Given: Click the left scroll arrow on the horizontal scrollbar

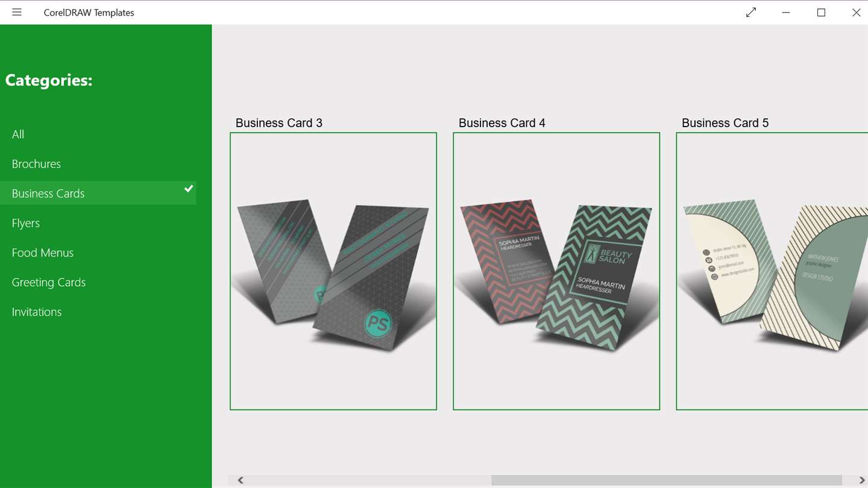Looking at the screenshot, I should tap(241, 480).
